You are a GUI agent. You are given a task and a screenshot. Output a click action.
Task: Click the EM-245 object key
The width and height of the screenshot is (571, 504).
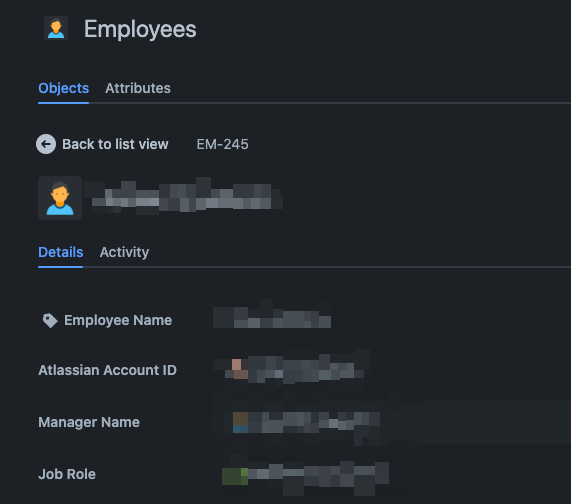[223, 144]
